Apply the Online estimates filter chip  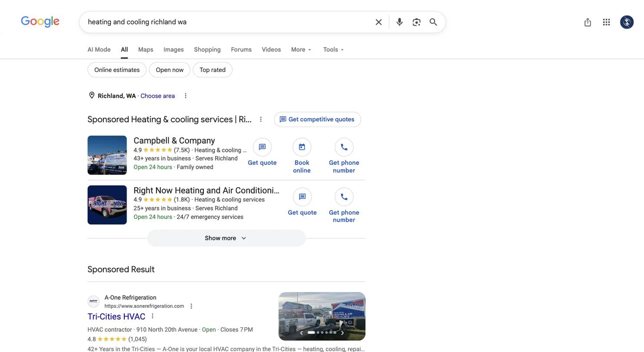pyautogui.click(x=117, y=70)
